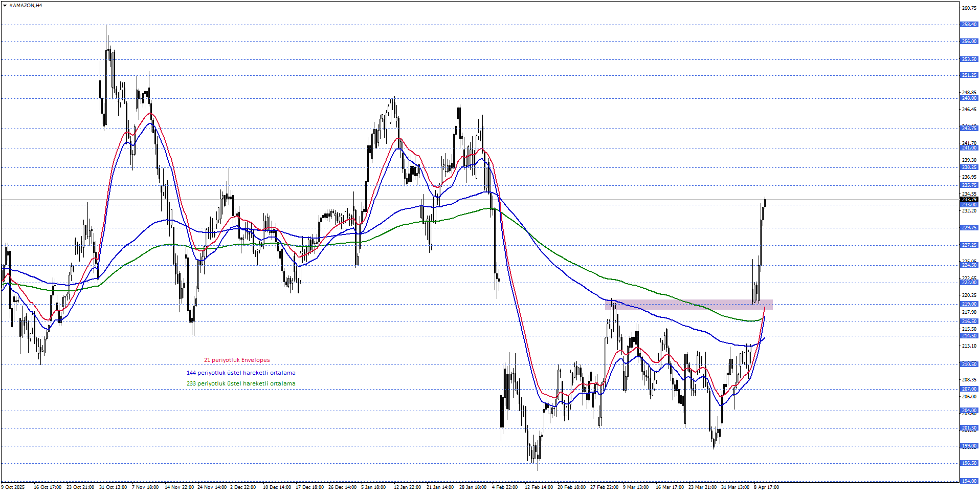Image resolution: width=980 pixels, height=493 pixels.
Task: Click the '144 periyotluk üstel hareketli ortalama' label
Action: (241, 373)
